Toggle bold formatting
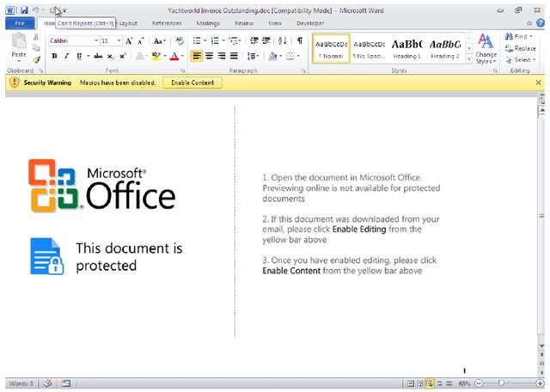This screenshot has width=550, height=392. pyautogui.click(x=54, y=56)
